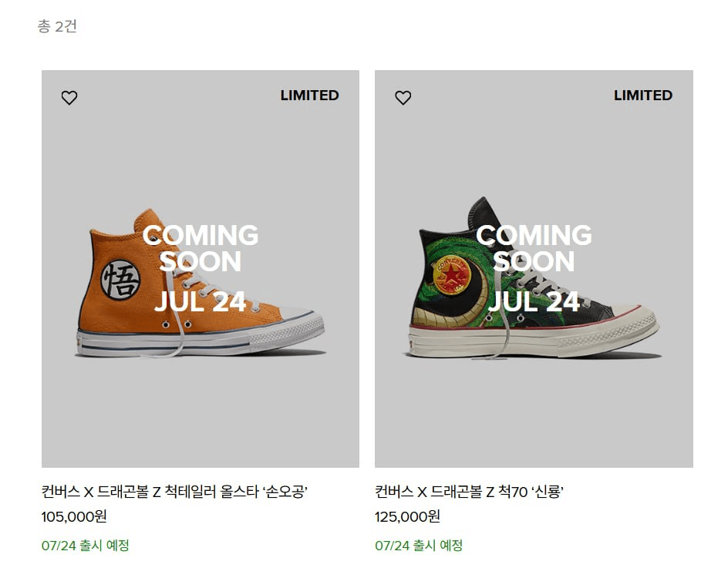Toggle wishlist heart on Son Goku sneaker
This screenshot has width=728, height=588.
point(69,97)
